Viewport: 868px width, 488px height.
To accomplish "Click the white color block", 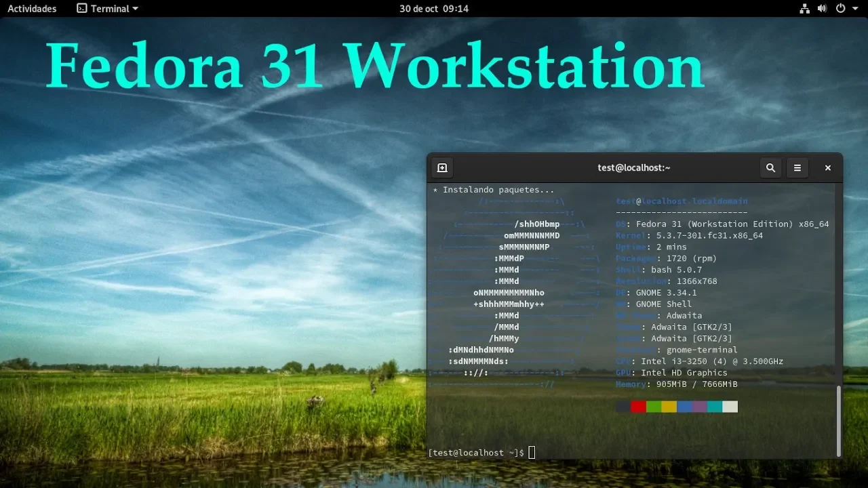I will click(x=730, y=407).
